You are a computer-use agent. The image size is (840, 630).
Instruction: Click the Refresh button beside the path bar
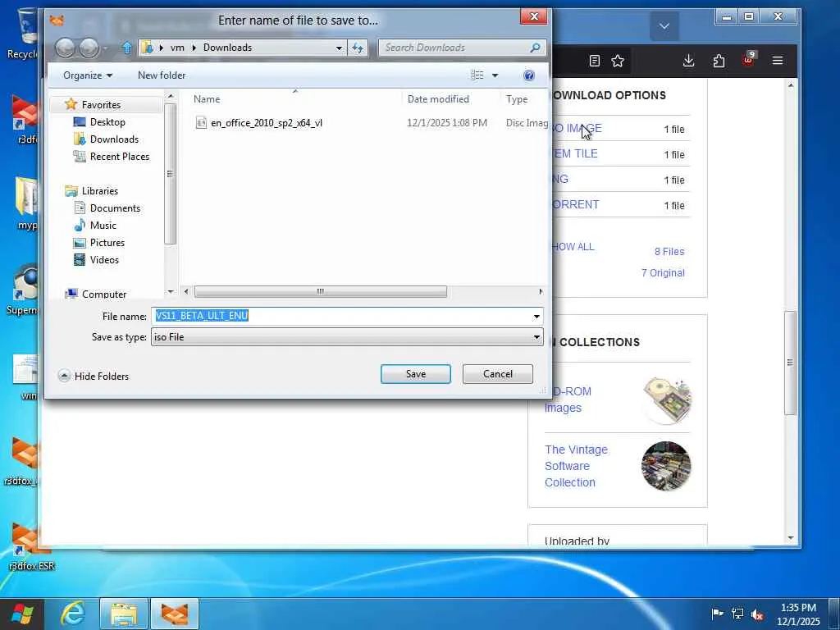(358, 48)
